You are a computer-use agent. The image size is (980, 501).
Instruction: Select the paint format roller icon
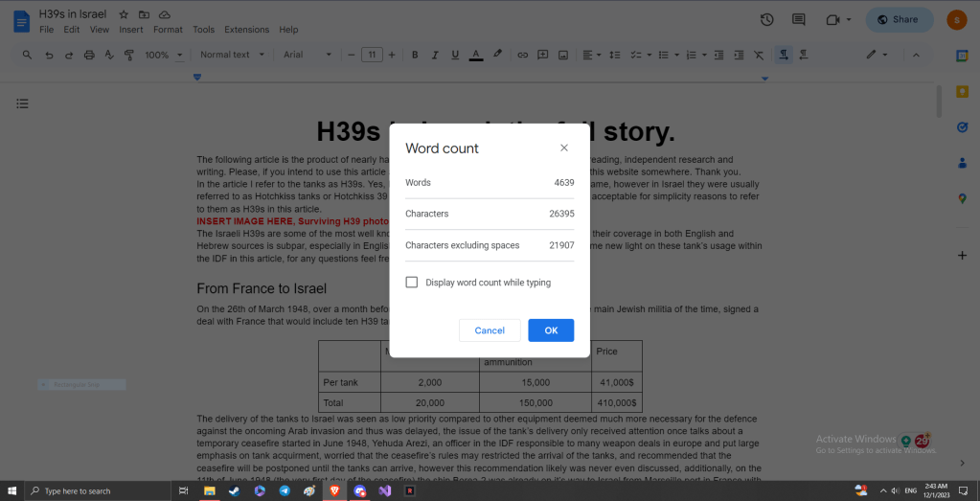pyautogui.click(x=129, y=55)
